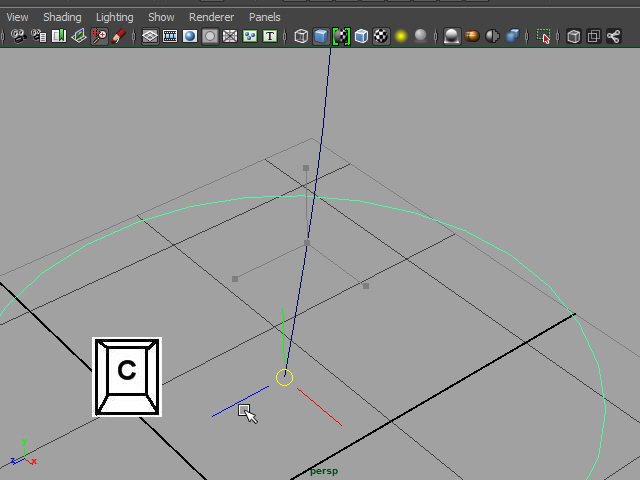Image resolution: width=640 pixels, height=480 pixels.
Task: Open the Shading menu
Action: tap(62, 17)
